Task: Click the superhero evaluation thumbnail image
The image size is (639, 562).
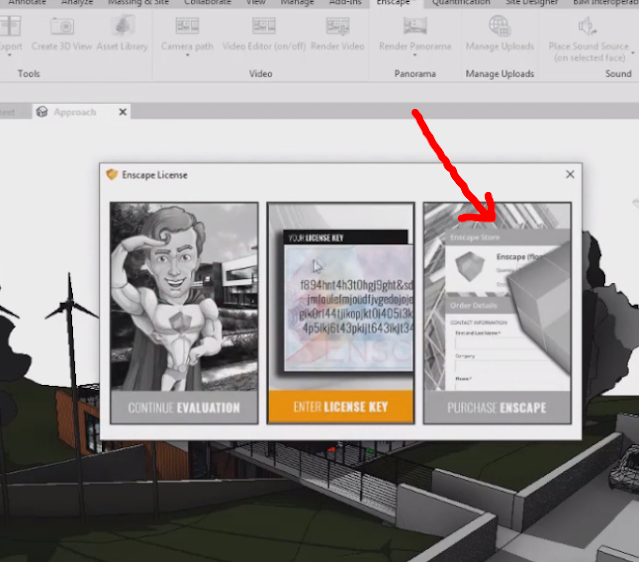Action: [x=184, y=297]
